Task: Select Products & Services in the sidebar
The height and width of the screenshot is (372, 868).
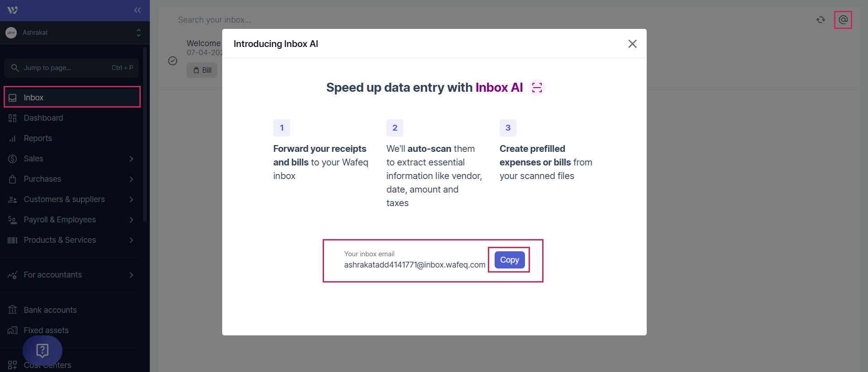Action: click(59, 240)
